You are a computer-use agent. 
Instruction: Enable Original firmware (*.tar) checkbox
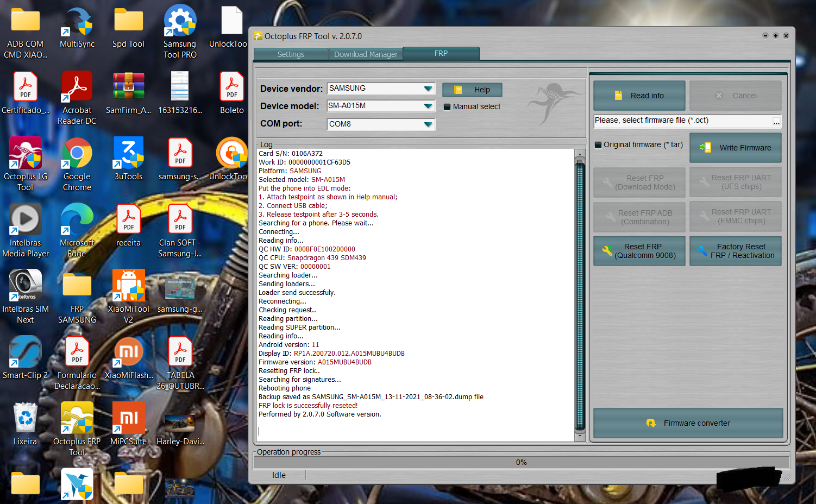coord(598,145)
